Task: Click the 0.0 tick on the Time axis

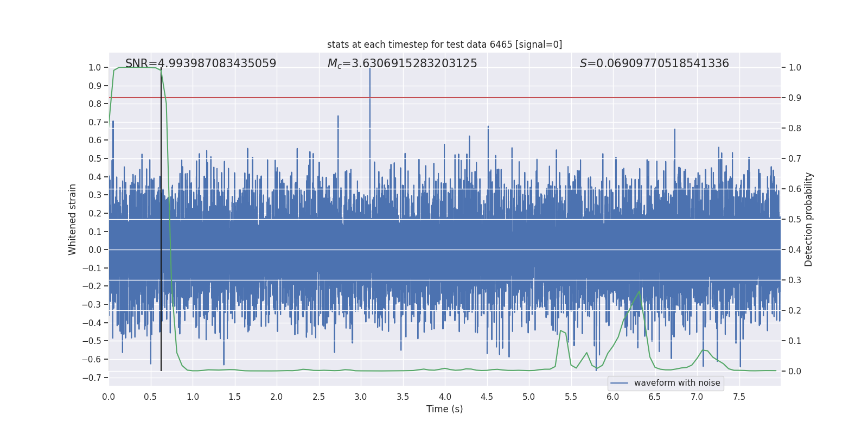Action: (x=108, y=397)
